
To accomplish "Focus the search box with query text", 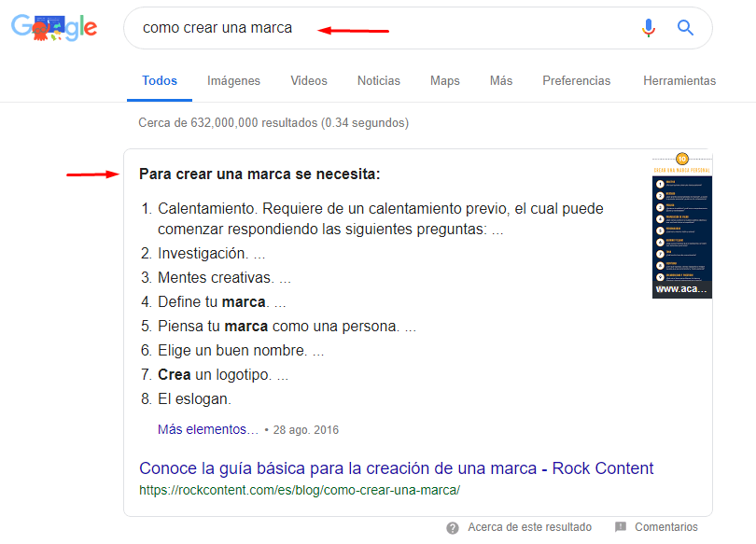I will 417,28.
